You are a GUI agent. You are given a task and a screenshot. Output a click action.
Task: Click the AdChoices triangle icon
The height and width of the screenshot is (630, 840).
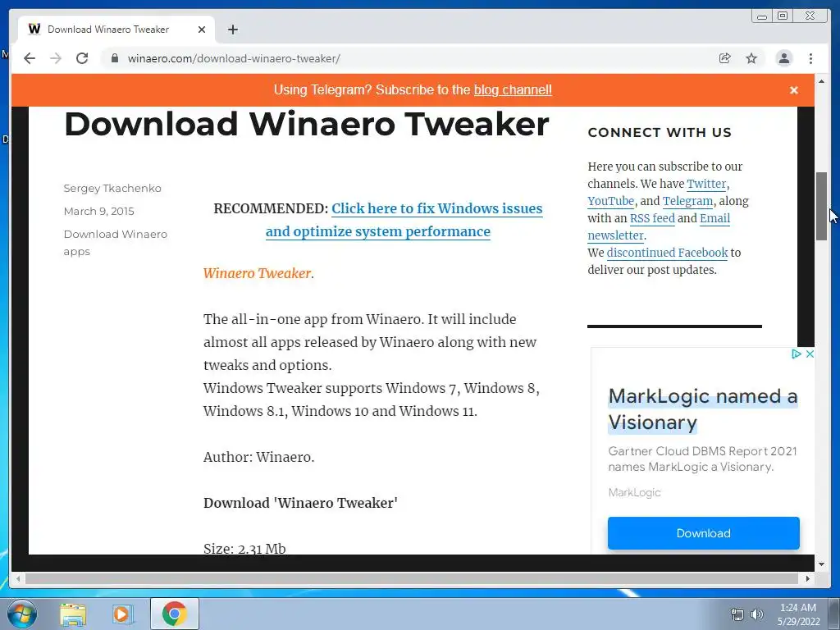pyautogui.click(x=796, y=354)
